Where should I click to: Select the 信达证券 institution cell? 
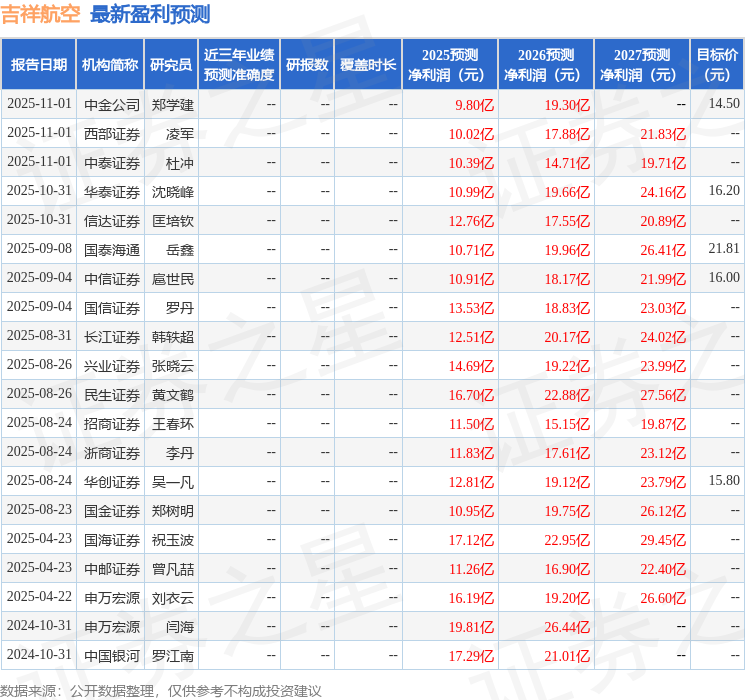[112, 221]
